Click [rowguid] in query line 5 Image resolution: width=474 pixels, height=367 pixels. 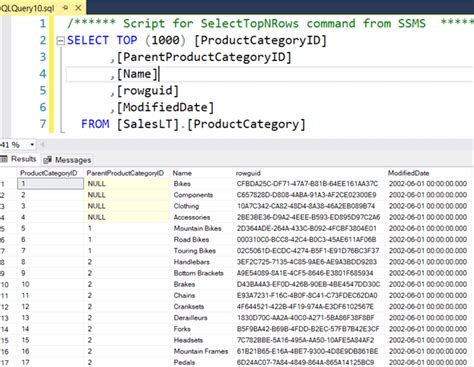point(148,91)
